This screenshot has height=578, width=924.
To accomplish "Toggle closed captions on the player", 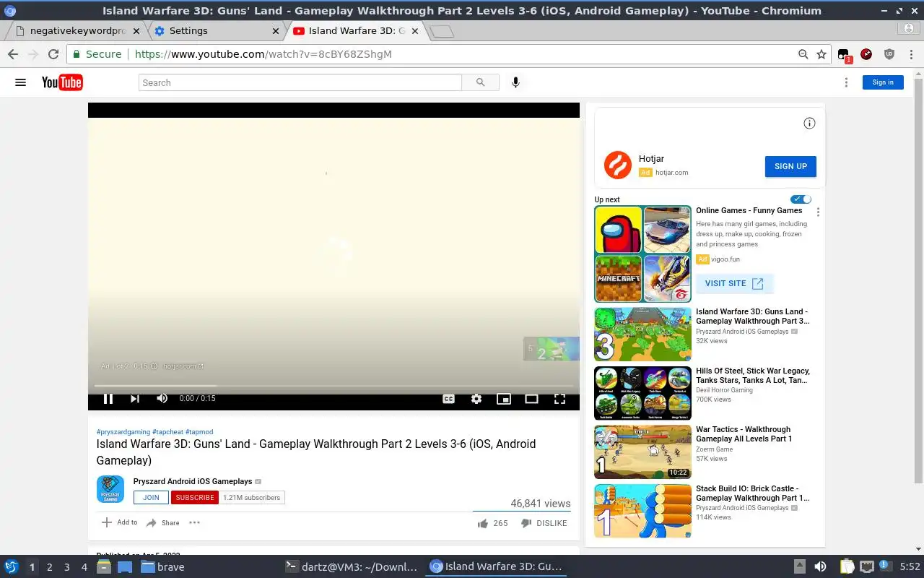I will (x=448, y=399).
